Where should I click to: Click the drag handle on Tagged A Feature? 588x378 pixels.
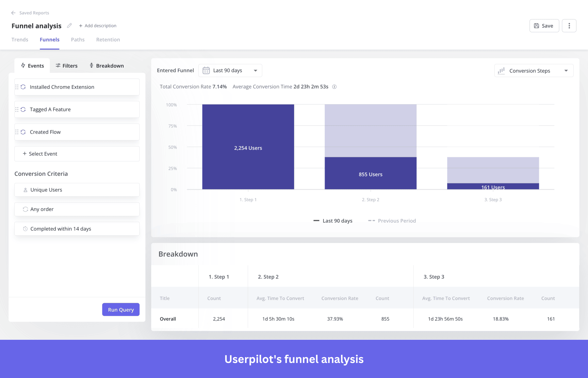click(17, 109)
